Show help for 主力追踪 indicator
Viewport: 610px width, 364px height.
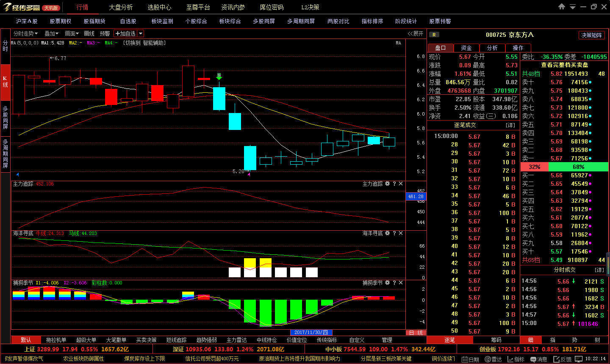pyautogui.click(x=394, y=184)
